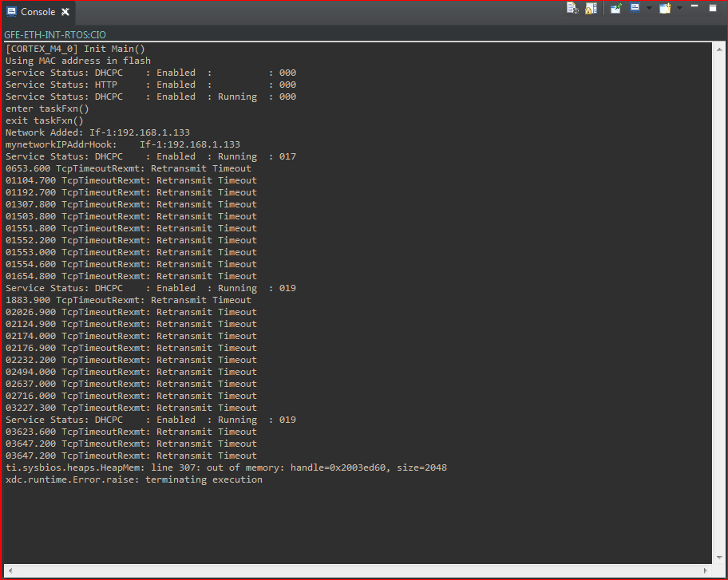Image resolution: width=728 pixels, height=580 pixels.
Task: Click the '01307.800 TcpTimeoutRexmt' line
Action: pyautogui.click(x=131, y=204)
